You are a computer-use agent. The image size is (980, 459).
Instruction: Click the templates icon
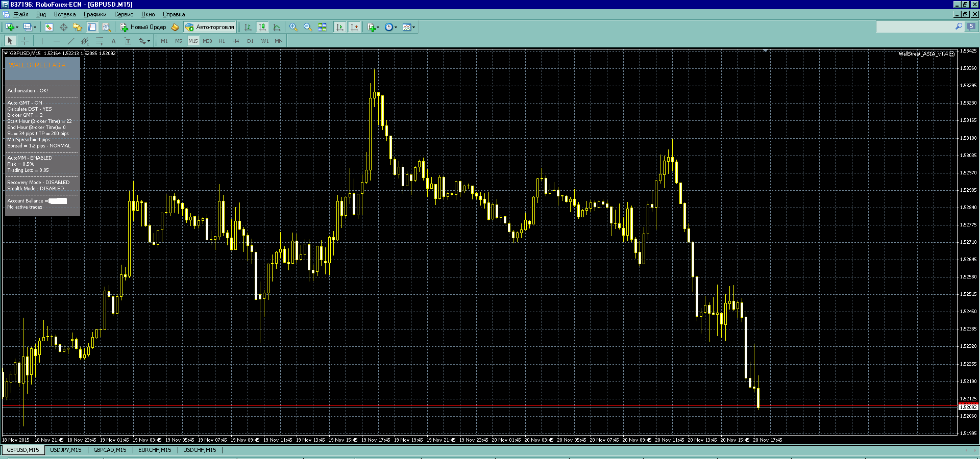(x=407, y=27)
